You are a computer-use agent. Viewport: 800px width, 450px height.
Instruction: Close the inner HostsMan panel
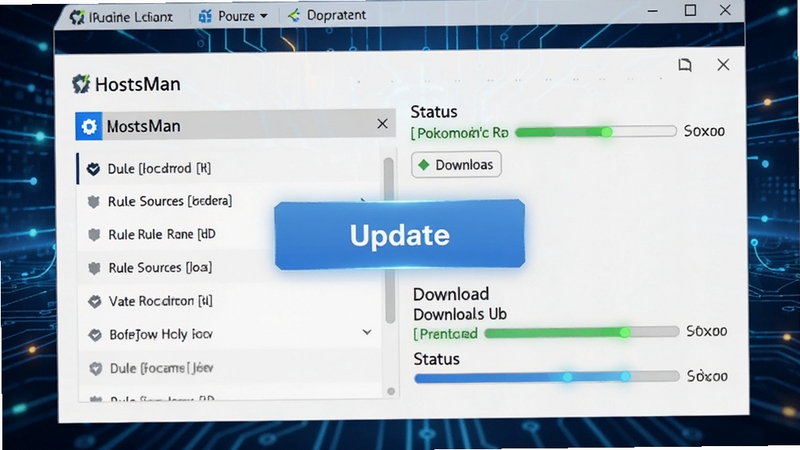pos(723,65)
